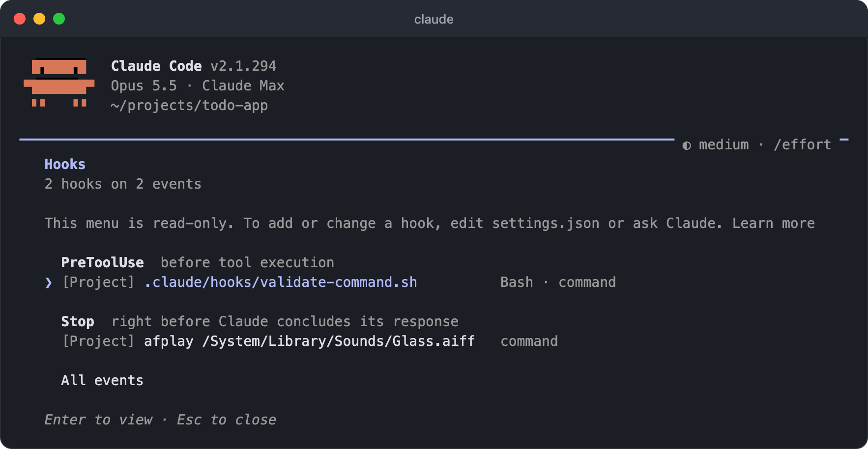Click the [Project] tag on the validate-command row
The height and width of the screenshot is (449, 868).
pos(98,282)
